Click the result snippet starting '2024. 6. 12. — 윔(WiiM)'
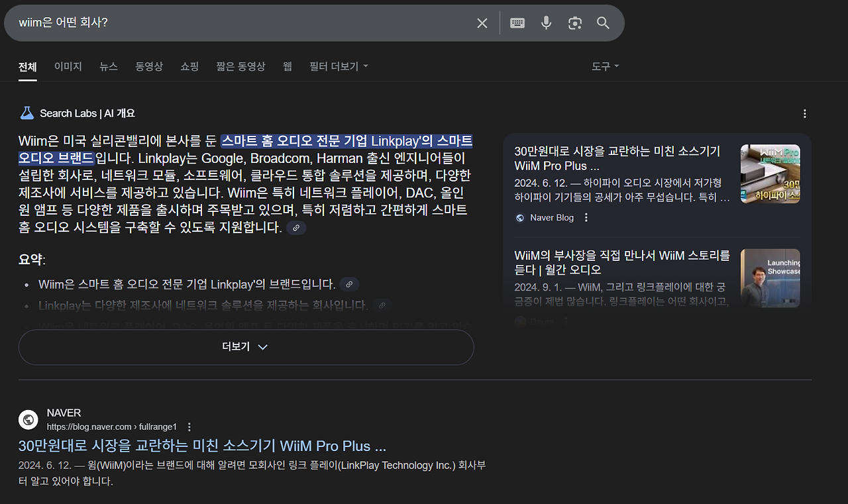This screenshot has width=848, height=504. coord(252,474)
